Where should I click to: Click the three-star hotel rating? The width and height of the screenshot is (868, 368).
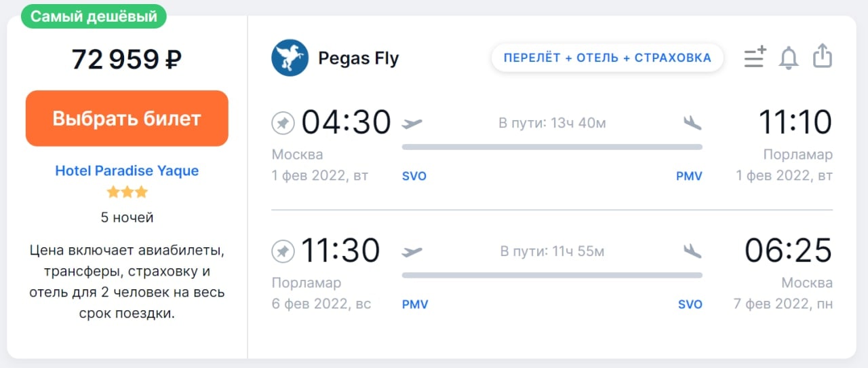[x=127, y=192]
